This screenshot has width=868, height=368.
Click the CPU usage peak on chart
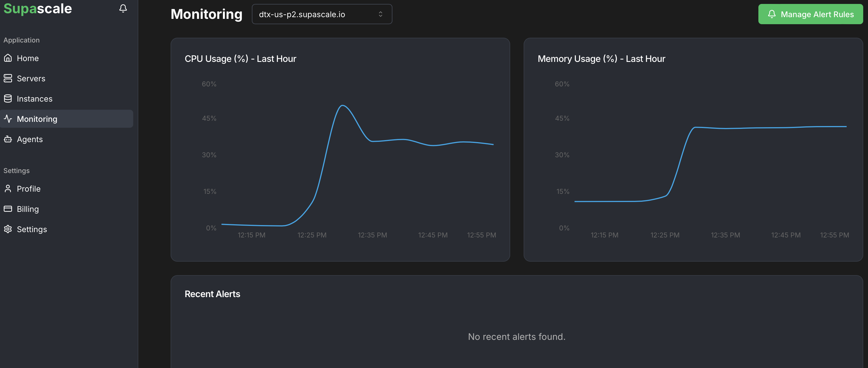point(342,106)
